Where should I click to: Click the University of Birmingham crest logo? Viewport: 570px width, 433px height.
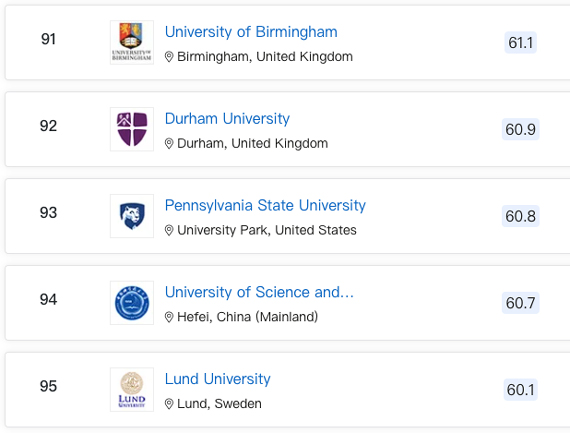tap(132, 42)
